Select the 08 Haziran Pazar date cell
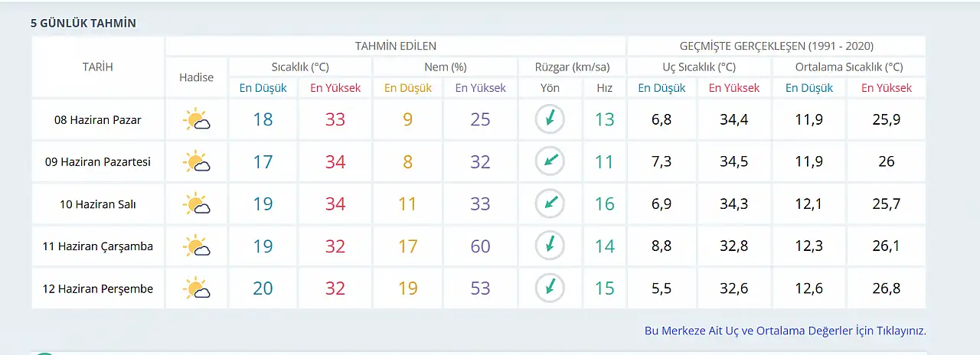Image resolution: width=980 pixels, height=355 pixels. click(x=98, y=119)
